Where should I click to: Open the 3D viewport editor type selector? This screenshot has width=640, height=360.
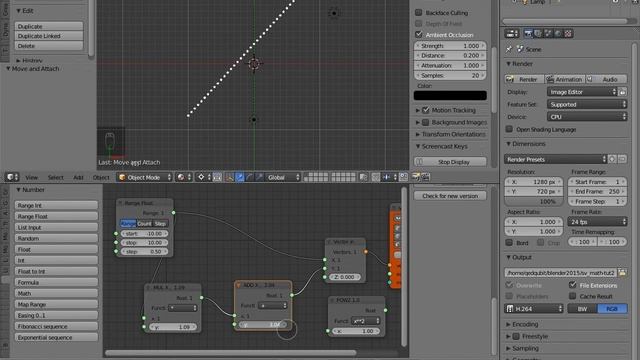[x=12, y=177]
